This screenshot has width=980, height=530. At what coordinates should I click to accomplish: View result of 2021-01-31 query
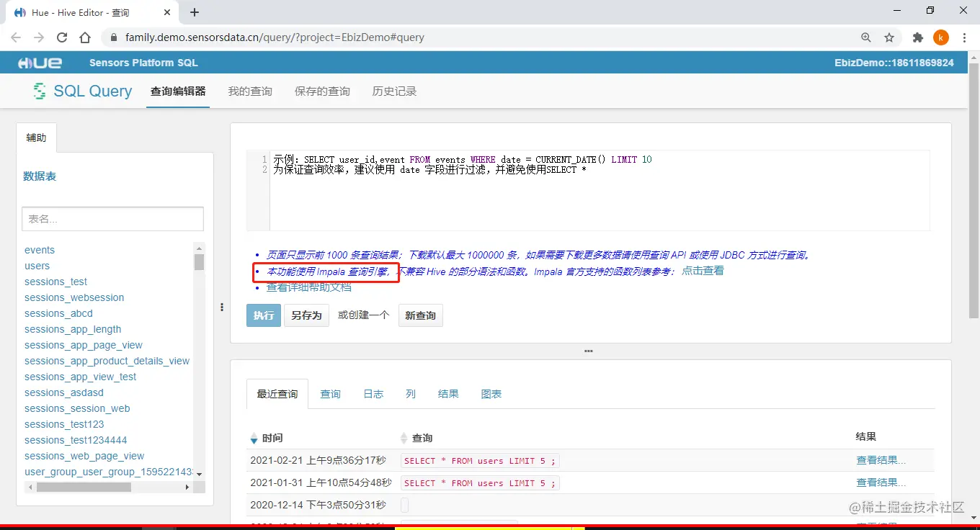pyautogui.click(x=881, y=482)
